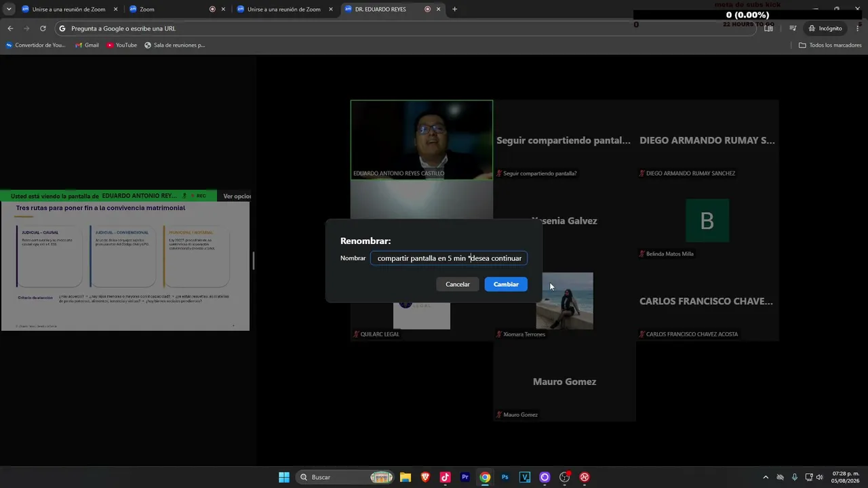Open the Windows Start menu
Viewport: 868px width, 488px height.
point(284,477)
